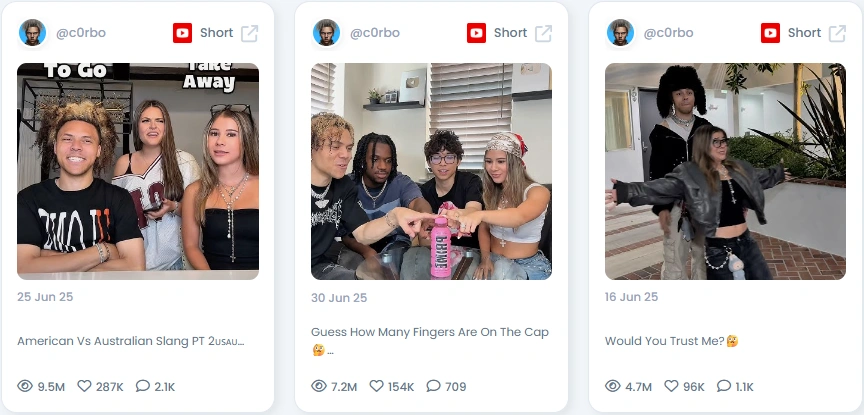
Task: Open external link icon on third card
Action: tap(838, 33)
